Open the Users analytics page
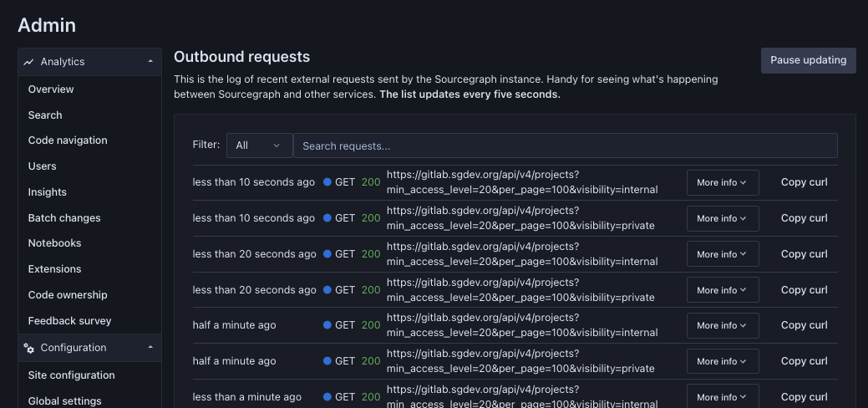Image resolution: width=868 pixels, height=408 pixels. point(42,166)
